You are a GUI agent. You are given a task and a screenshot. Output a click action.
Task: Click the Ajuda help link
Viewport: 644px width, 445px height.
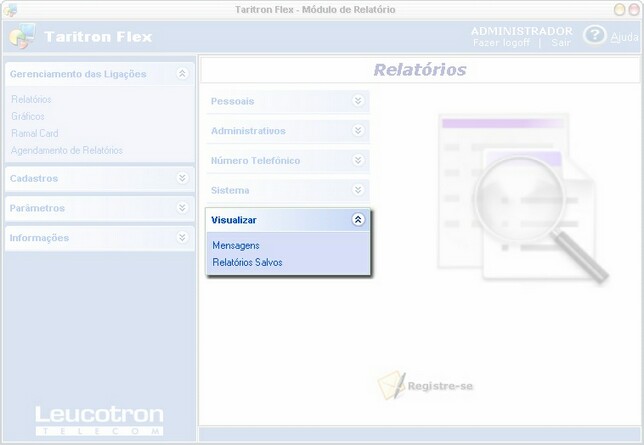(x=624, y=37)
